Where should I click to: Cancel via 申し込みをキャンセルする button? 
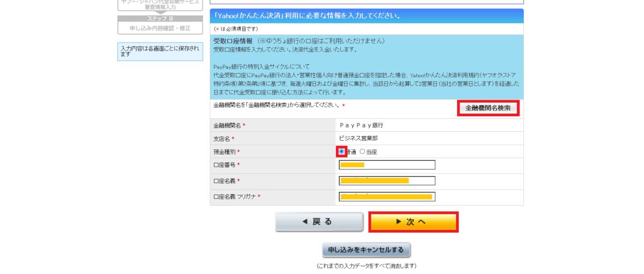click(x=367, y=250)
